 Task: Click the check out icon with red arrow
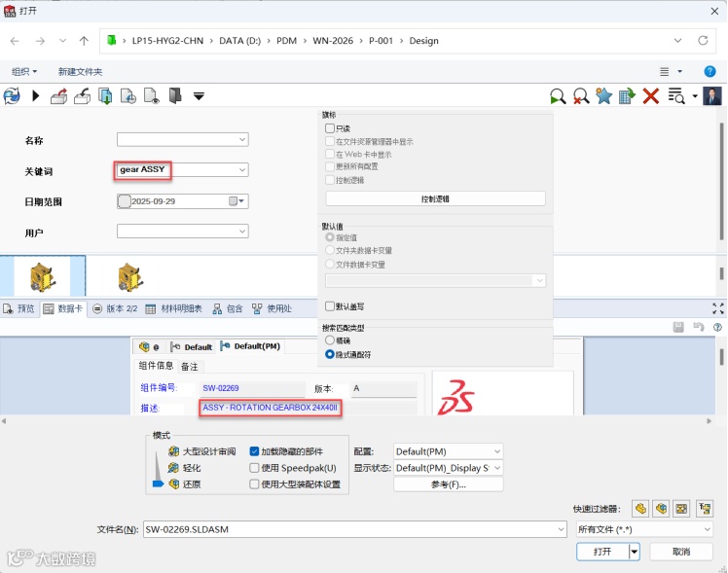(59, 96)
